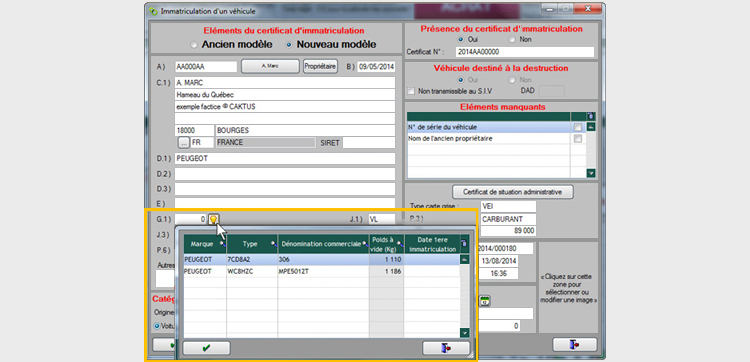The width and height of the screenshot is (750, 362).
Task: Click the MPE5012T denomination cell
Action: (323, 271)
